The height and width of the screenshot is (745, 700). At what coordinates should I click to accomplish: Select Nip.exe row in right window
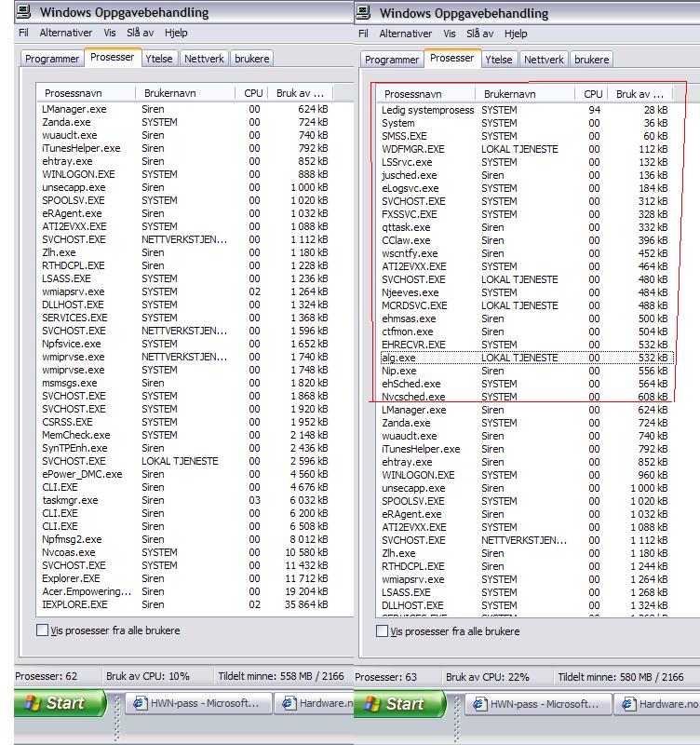click(x=525, y=371)
